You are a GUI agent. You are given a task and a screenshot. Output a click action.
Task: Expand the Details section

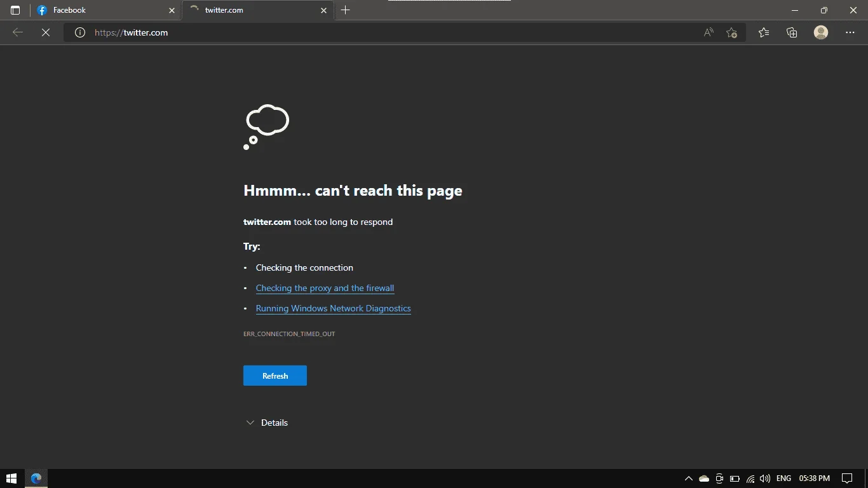(x=267, y=423)
